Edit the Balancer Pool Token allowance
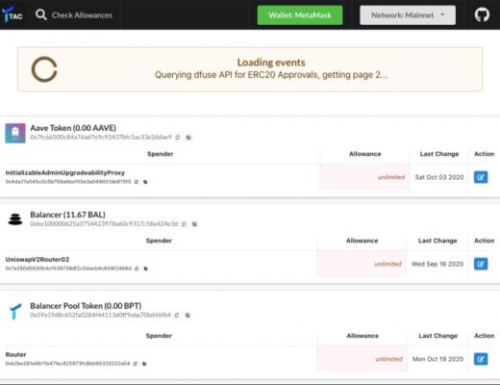The image size is (500, 385). [481, 359]
